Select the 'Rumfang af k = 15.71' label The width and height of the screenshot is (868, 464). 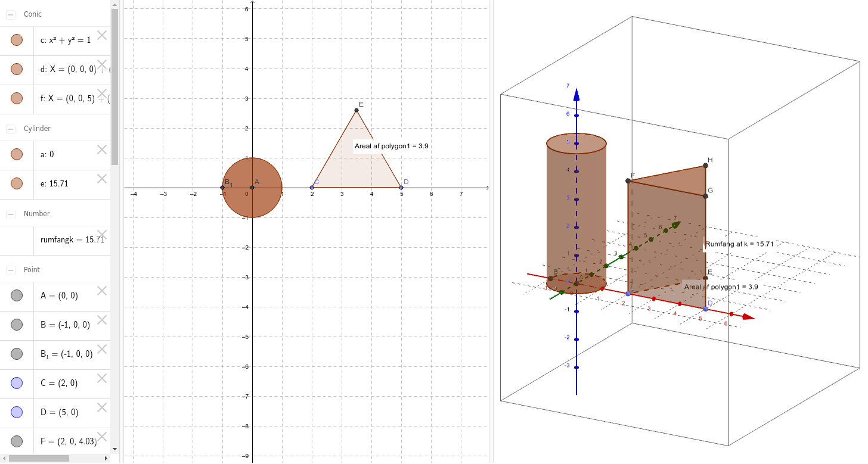(x=739, y=244)
